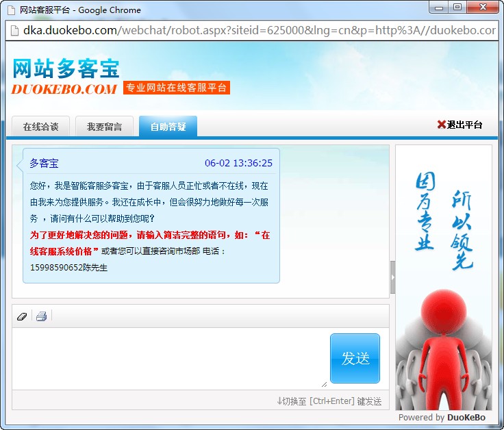This screenshot has width=504, height=430.
Task: Click the message input text area
Action: pyautogui.click(x=168, y=358)
